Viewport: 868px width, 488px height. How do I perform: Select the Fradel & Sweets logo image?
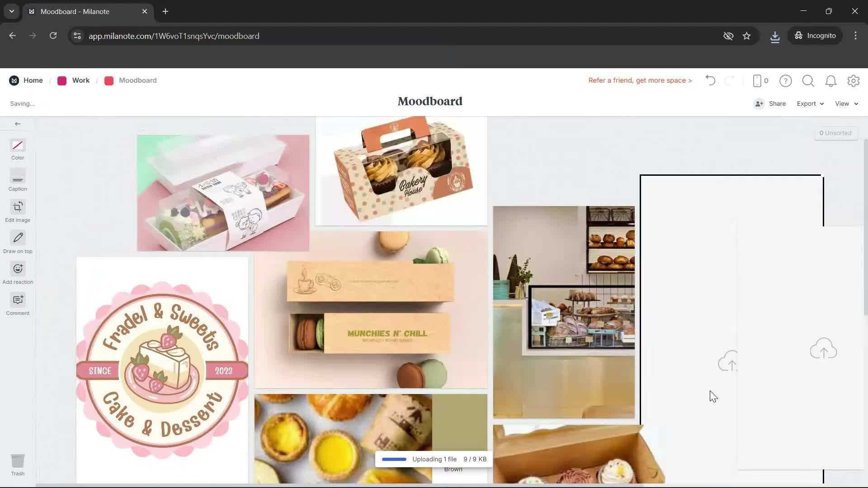(162, 370)
